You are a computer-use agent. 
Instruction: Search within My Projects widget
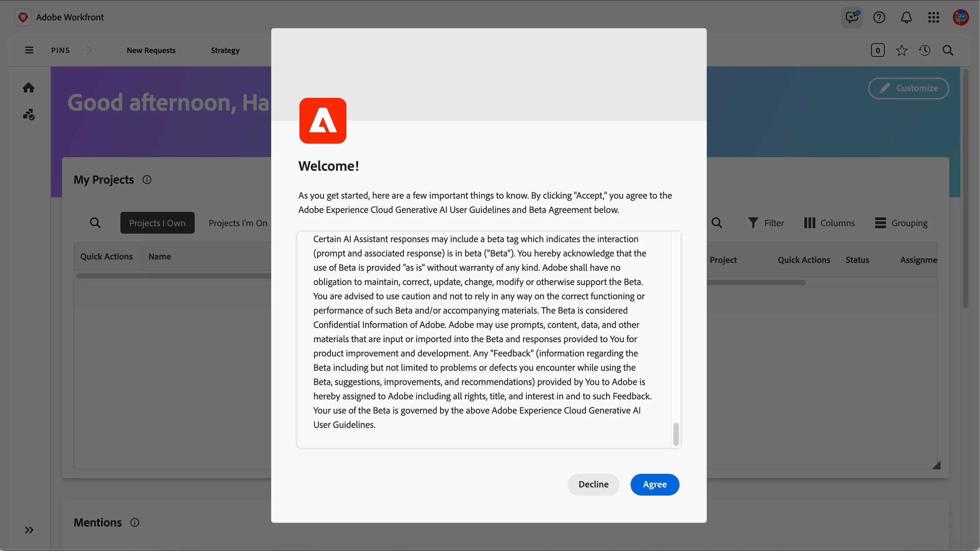pyautogui.click(x=95, y=222)
